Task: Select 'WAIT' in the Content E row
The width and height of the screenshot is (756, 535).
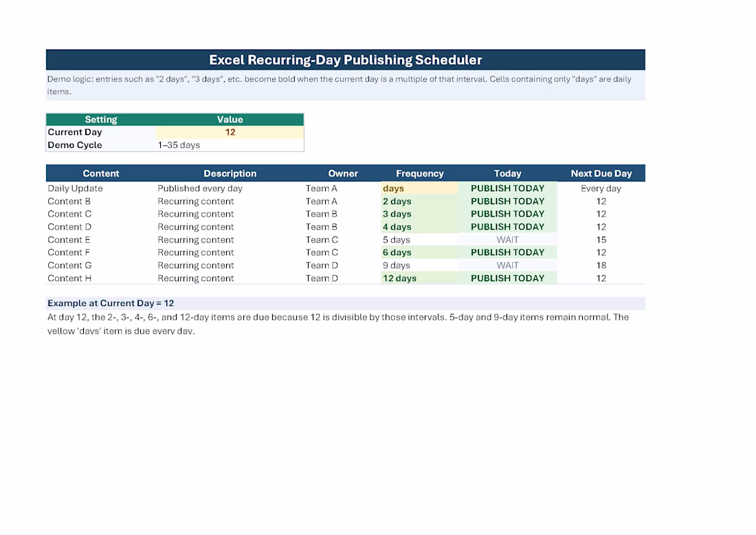Action: (507, 240)
